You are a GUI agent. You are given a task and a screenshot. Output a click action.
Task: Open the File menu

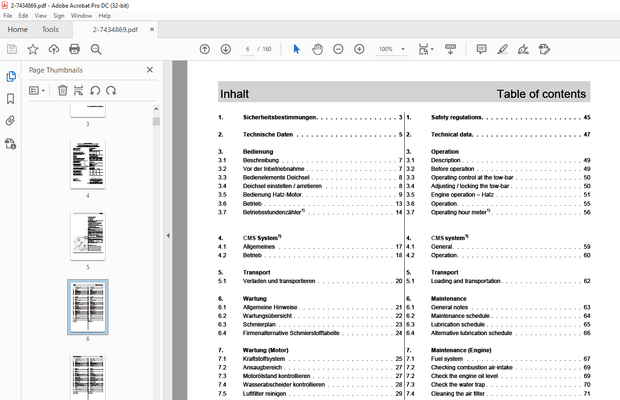[x=8, y=16]
